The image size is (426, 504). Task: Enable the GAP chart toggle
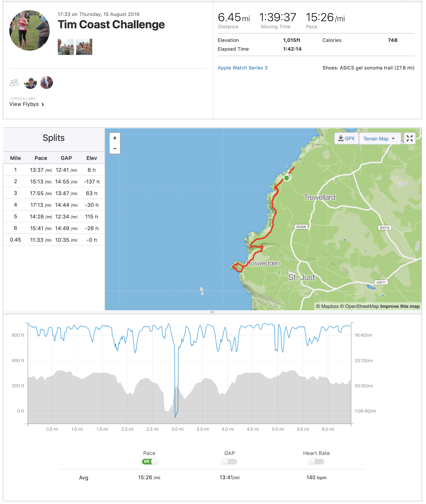tap(229, 462)
